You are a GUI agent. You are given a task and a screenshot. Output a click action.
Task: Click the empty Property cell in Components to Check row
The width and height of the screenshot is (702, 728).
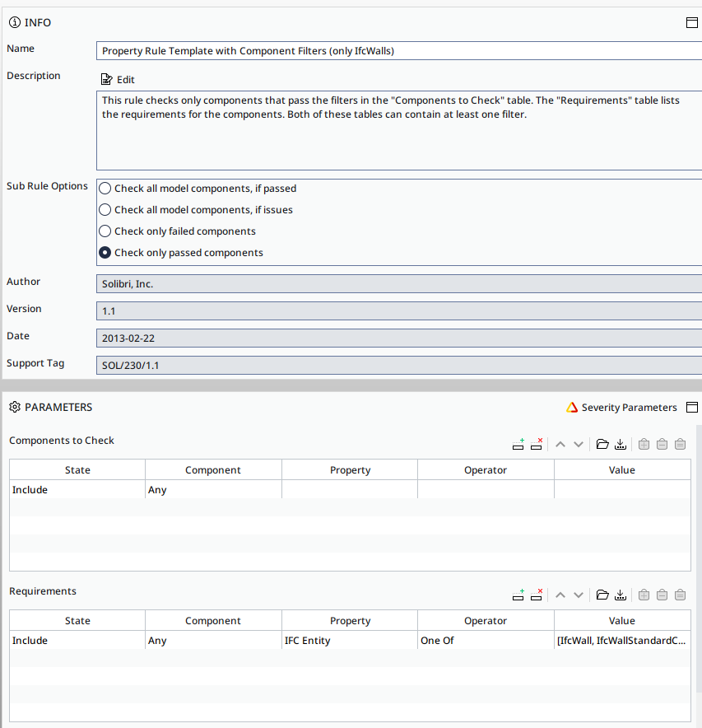350,489
